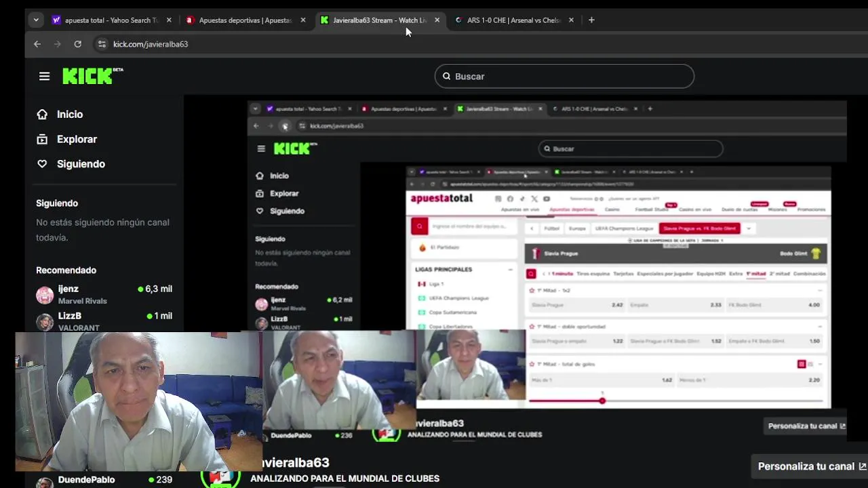Click goals slider handle in streamed page

click(x=602, y=401)
